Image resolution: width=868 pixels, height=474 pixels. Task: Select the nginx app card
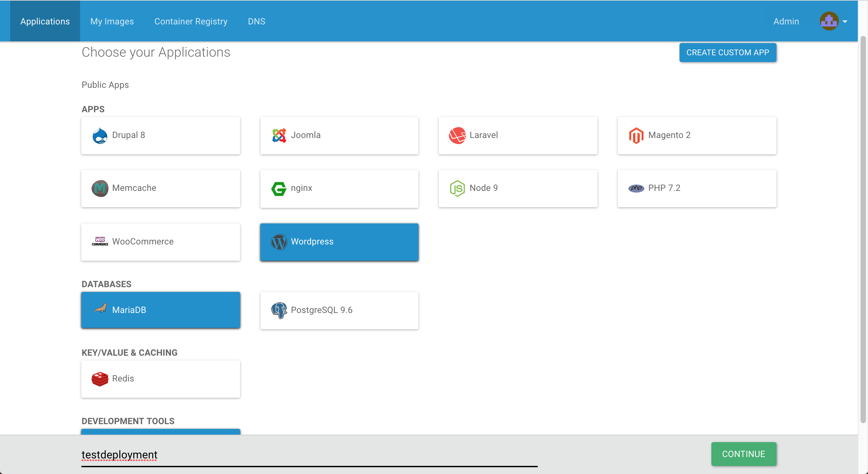pyautogui.click(x=339, y=189)
